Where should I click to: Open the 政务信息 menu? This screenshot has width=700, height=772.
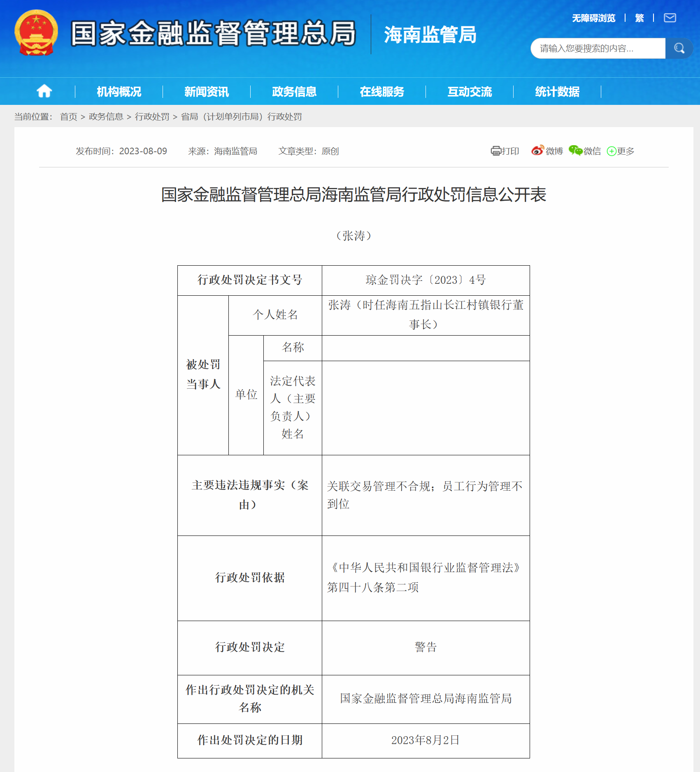(x=294, y=91)
